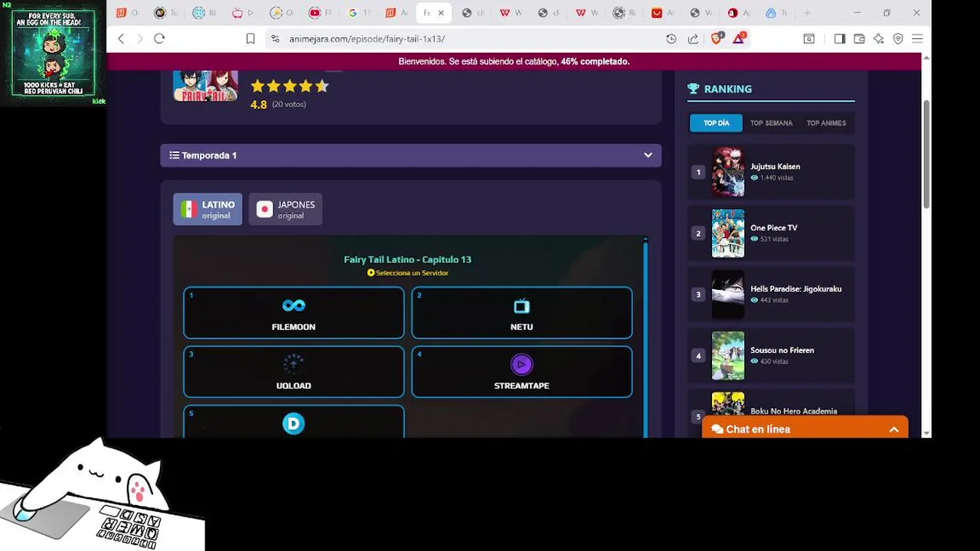The height and width of the screenshot is (551, 980).
Task: Open the Leo AI sparkle icon
Action: point(879,39)
